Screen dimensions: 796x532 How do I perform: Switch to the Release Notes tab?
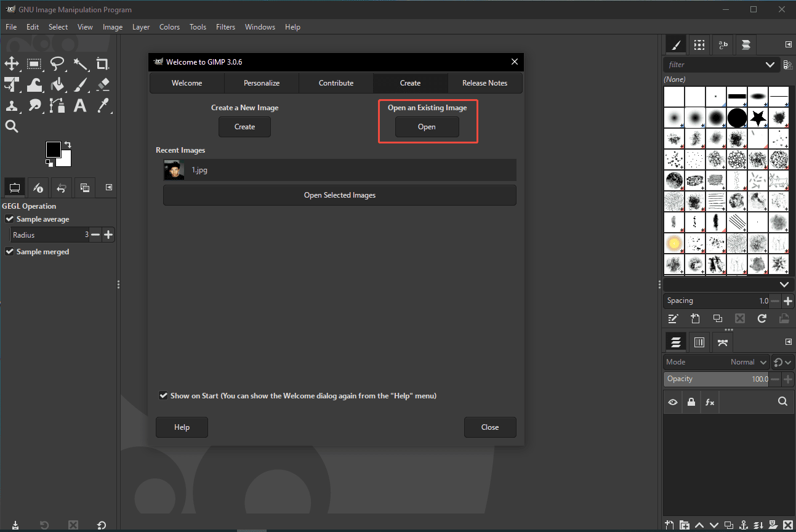484,83
